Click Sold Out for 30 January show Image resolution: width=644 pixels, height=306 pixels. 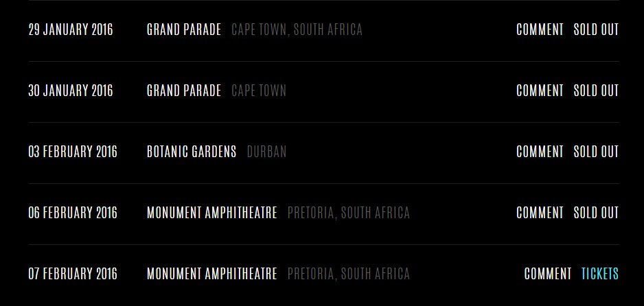tap(596, 91)
